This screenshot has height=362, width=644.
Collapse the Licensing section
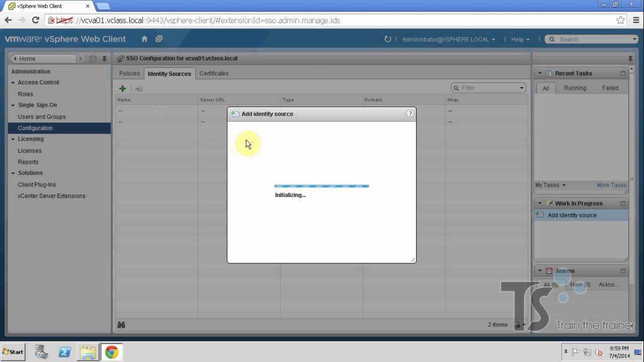(14, 139)
